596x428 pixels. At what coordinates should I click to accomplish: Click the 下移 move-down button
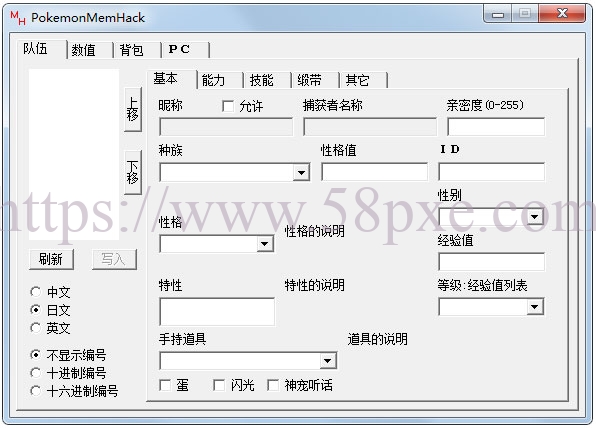coord(133,172)
